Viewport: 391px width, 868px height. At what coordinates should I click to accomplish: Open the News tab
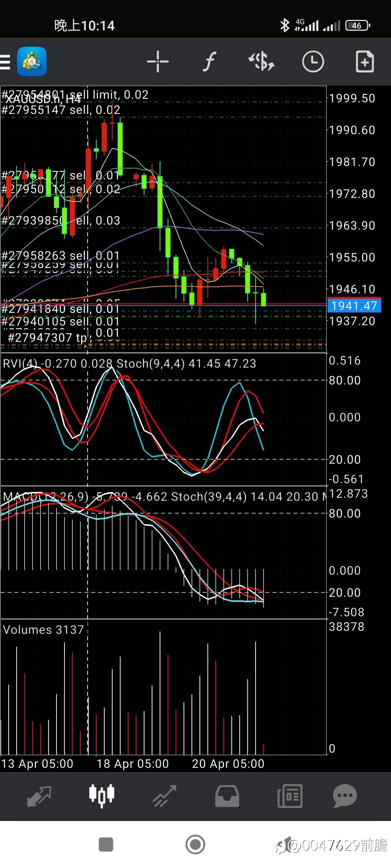tap(290, 796)
